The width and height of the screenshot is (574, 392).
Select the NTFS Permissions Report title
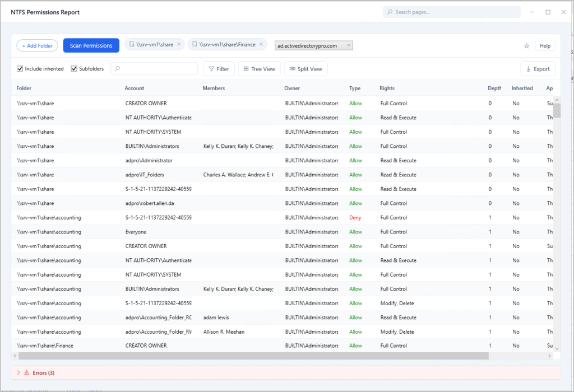pos(45,12)
